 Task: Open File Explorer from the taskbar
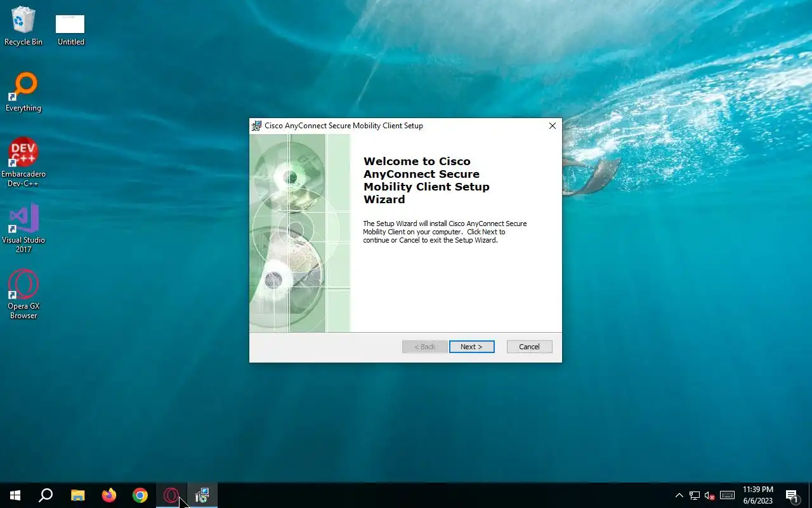click(x=77, y=495)
